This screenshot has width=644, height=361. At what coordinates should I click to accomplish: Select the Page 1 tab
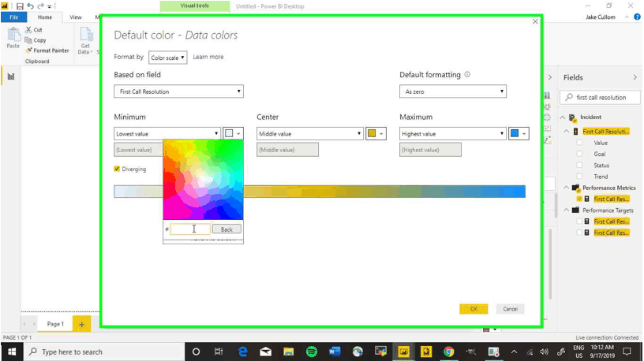pos(55,324)
